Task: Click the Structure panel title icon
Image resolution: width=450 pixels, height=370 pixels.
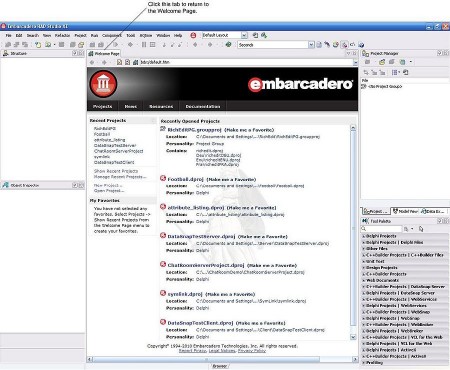Action: [x=6, y=53]
